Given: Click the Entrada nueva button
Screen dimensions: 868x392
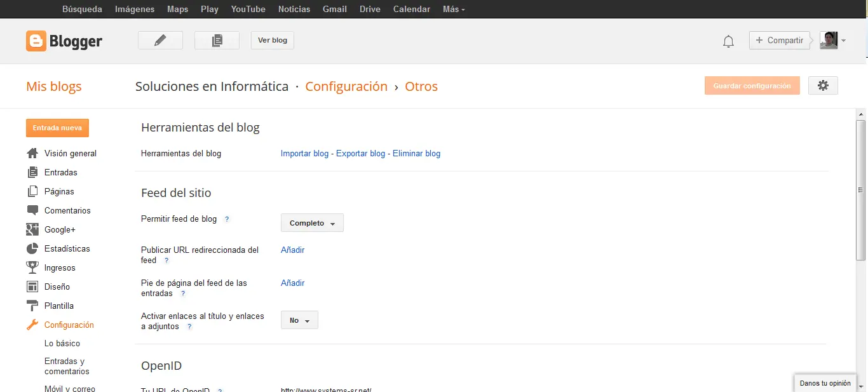Looking at the screenshot, I should pyautogui.click(x=57, y=128).
